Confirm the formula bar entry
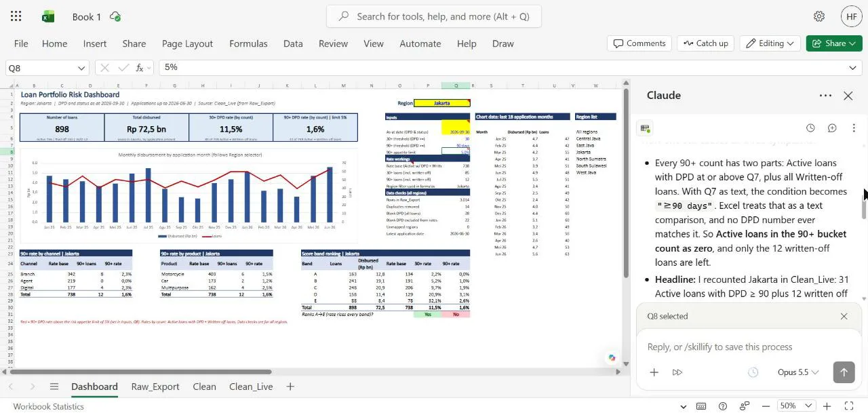The image size is (868, 413). click(123, 67)
